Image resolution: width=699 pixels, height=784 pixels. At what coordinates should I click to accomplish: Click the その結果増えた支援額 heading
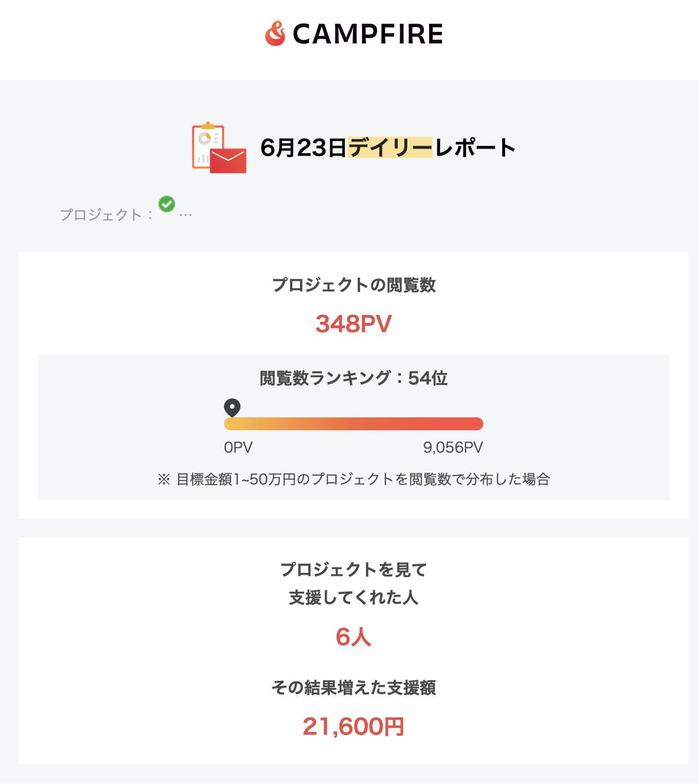(x=354, y=687)
